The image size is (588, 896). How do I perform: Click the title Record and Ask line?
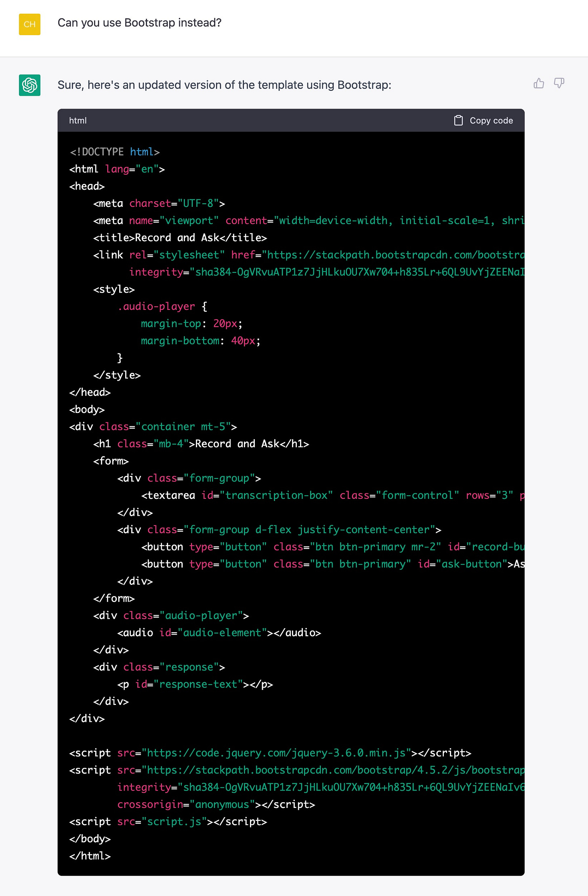[x=180, y=238]
